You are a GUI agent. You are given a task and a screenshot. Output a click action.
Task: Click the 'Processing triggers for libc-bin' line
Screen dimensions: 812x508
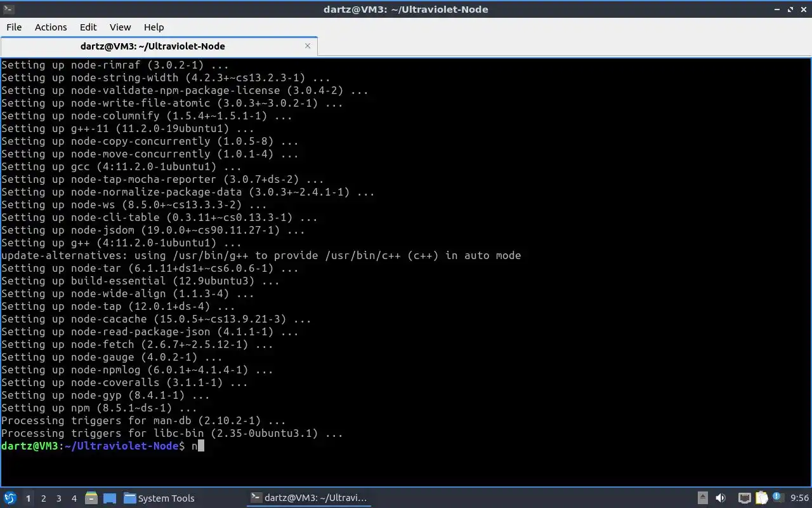pos(172,433)
